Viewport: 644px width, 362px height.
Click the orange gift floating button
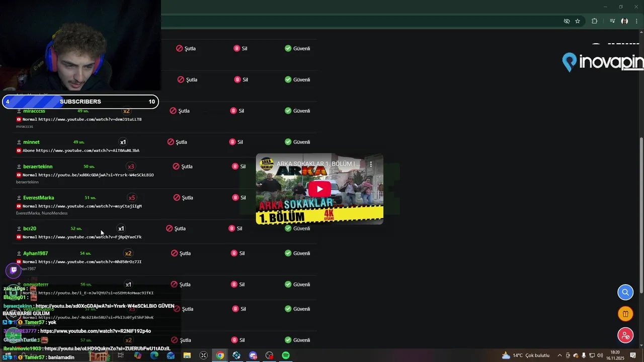tap(625, 314)
